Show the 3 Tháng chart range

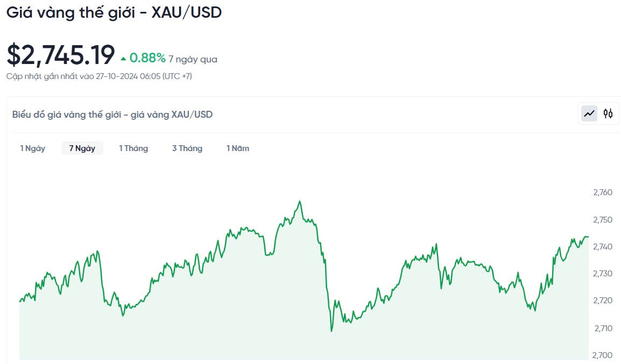tap(187, 148)
